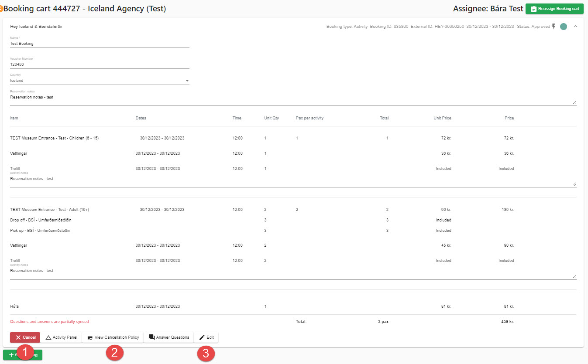Image resolution: width=588 pixels, height=364 pixels.
Task: Click the Name field containing Test Booking
Action: tap(100, 44)
